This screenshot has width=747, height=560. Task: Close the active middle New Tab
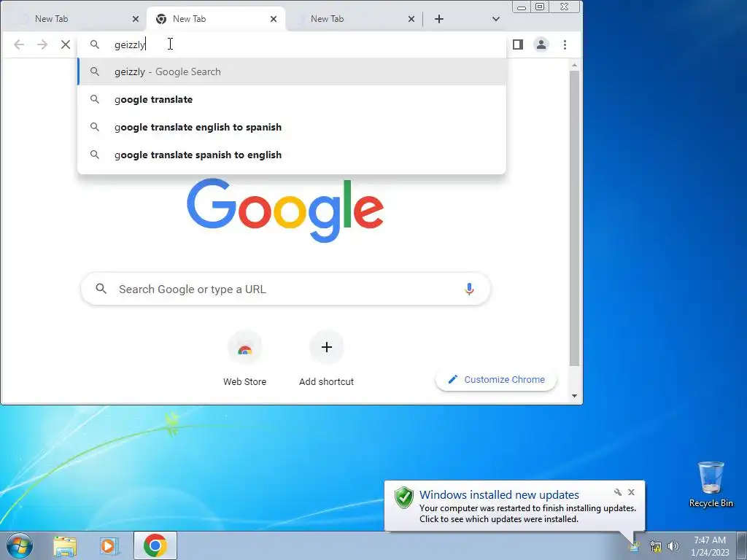(274, 19)
